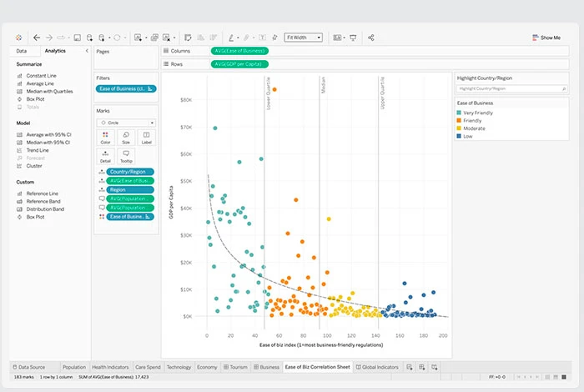Open the Health Indicators sheet tab
The image size is (584, 392).
coord(110,367)
